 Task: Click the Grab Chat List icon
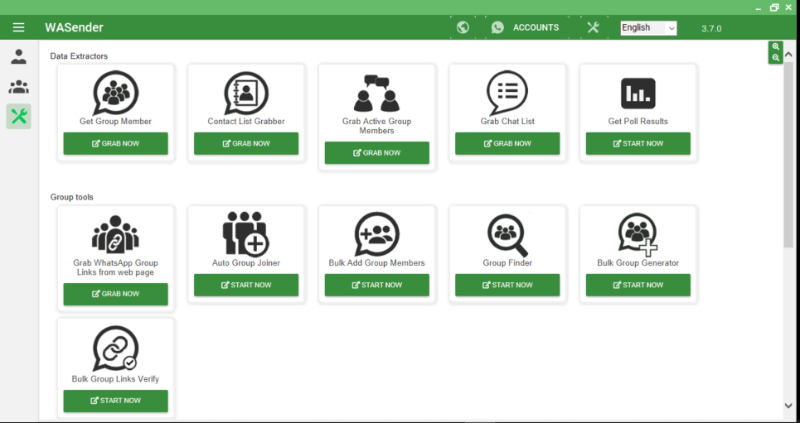[x=507, y=93]
